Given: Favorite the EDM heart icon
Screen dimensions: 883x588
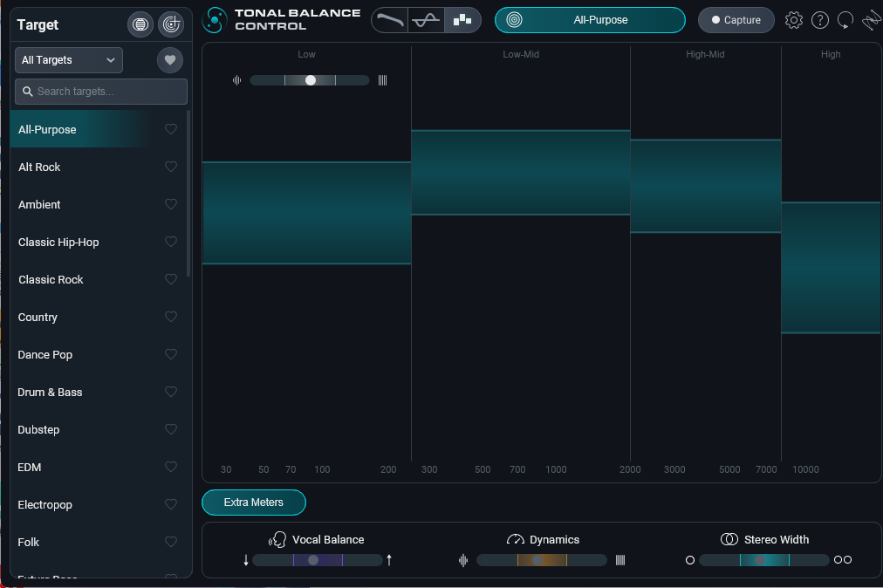Looking at the screenshot, I should coord(171,467).
